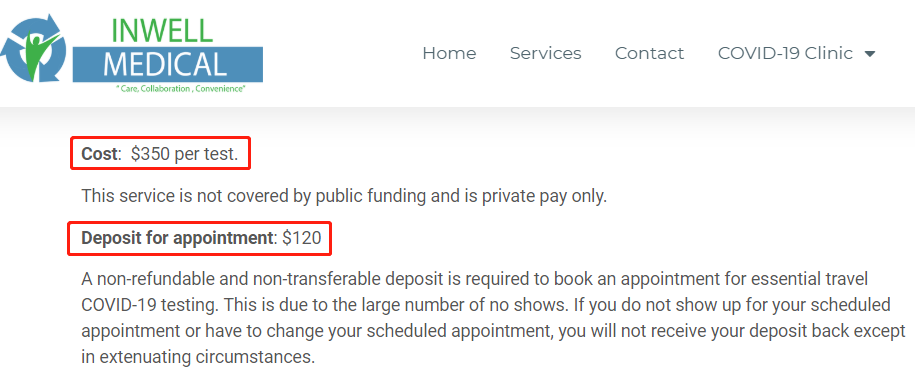Image resolution: width=915 pixels, height=375 pixels.
Task: Click the green INWELL wordmark
Action: pos(162,30)
